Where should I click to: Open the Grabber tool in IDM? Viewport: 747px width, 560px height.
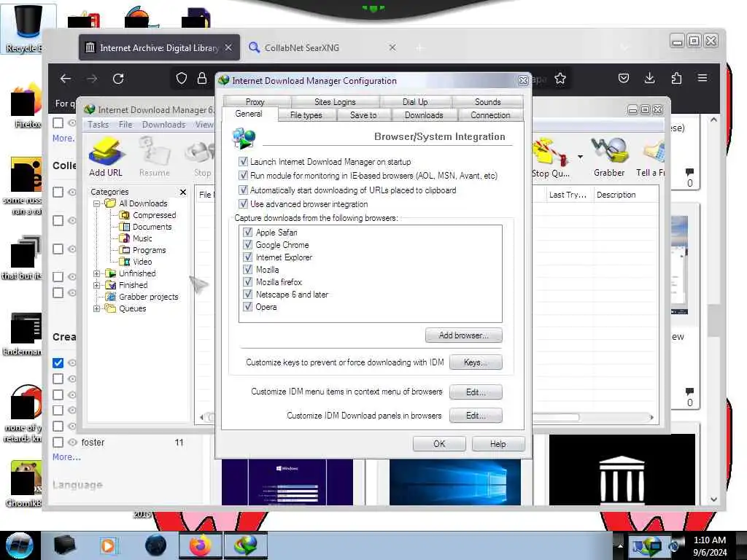[x=609, y=157]
